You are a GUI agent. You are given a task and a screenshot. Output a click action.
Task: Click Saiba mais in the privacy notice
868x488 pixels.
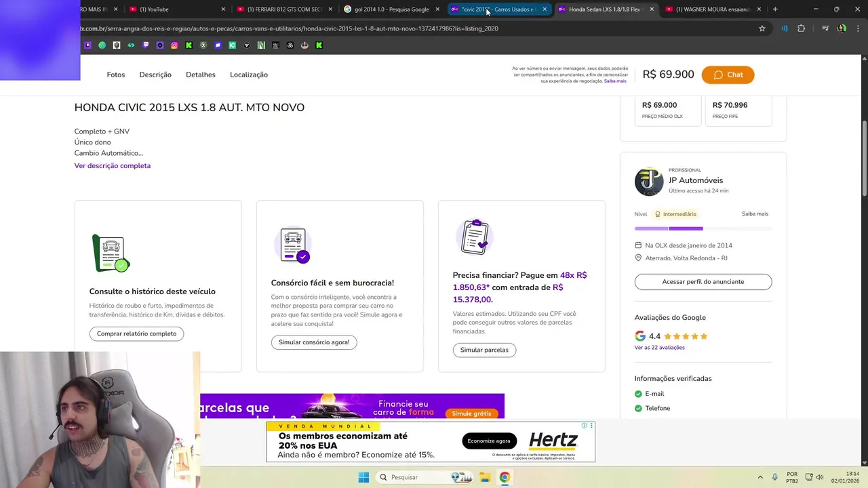(x=615, y=81)
